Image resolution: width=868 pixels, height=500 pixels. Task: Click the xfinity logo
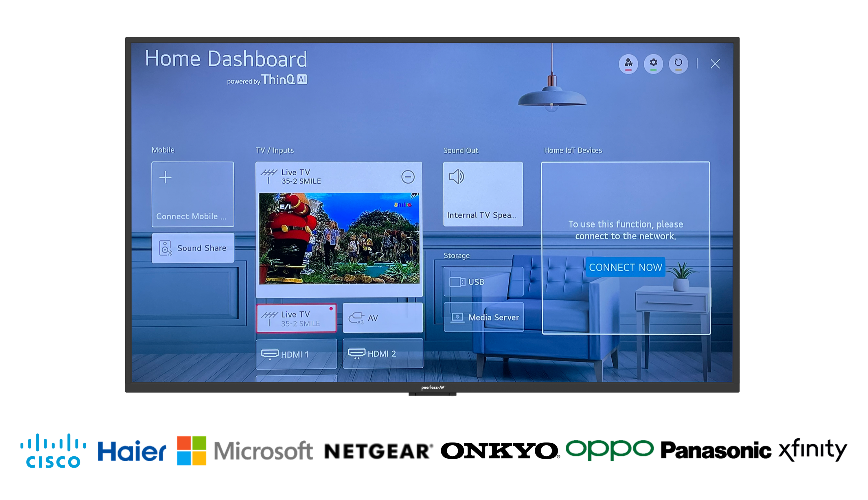[813, 450]
